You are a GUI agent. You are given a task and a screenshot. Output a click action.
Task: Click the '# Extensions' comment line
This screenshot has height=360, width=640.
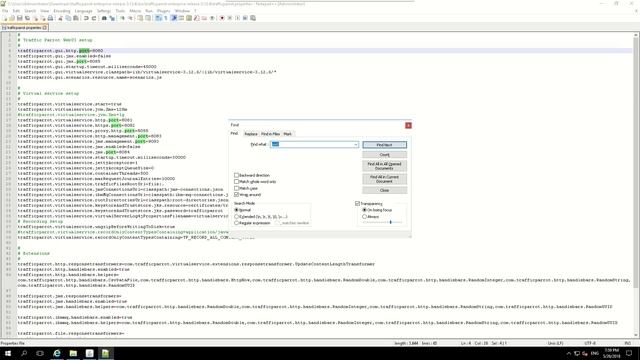tap(33, 253)
